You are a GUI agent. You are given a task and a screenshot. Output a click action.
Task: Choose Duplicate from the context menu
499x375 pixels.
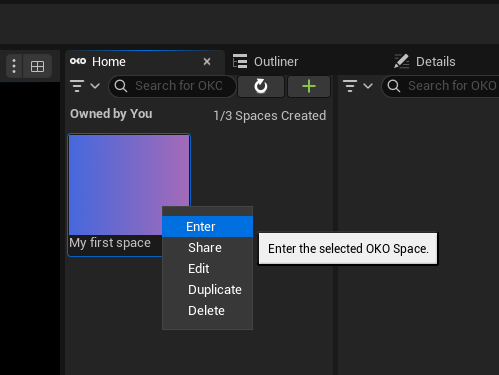pyautogui.click(x=207, y=290)
